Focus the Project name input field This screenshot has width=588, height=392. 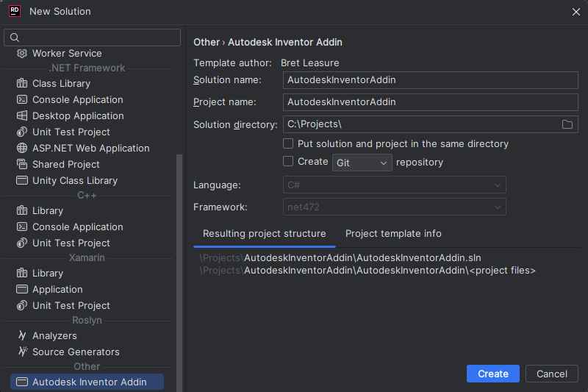tap(431, 102)
